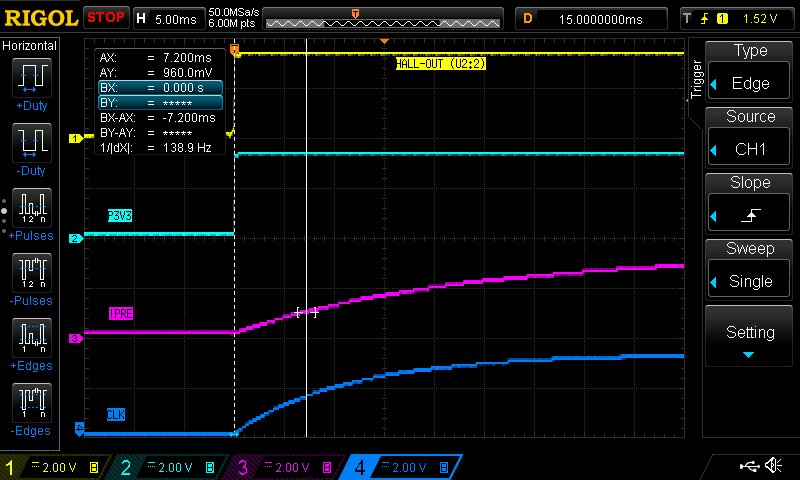The height and width of the screenshot is (480, 800).
Task: Select channel 1 2.00 V scale label
Action: (x=59, y=467)
